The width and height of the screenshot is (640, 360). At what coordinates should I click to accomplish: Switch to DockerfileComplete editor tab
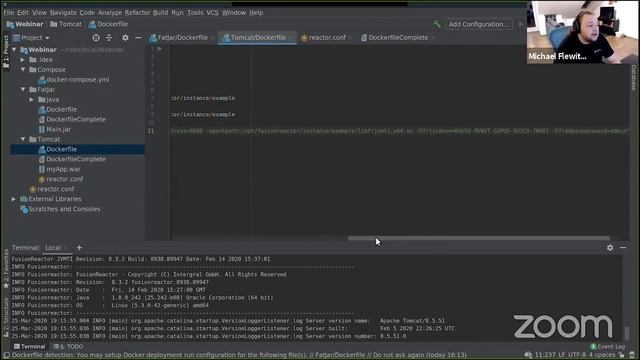(398, 38)
